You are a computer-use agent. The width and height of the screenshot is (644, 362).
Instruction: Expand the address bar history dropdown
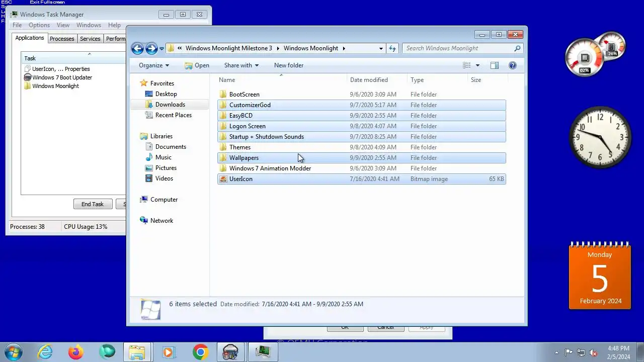pos(381,48)
